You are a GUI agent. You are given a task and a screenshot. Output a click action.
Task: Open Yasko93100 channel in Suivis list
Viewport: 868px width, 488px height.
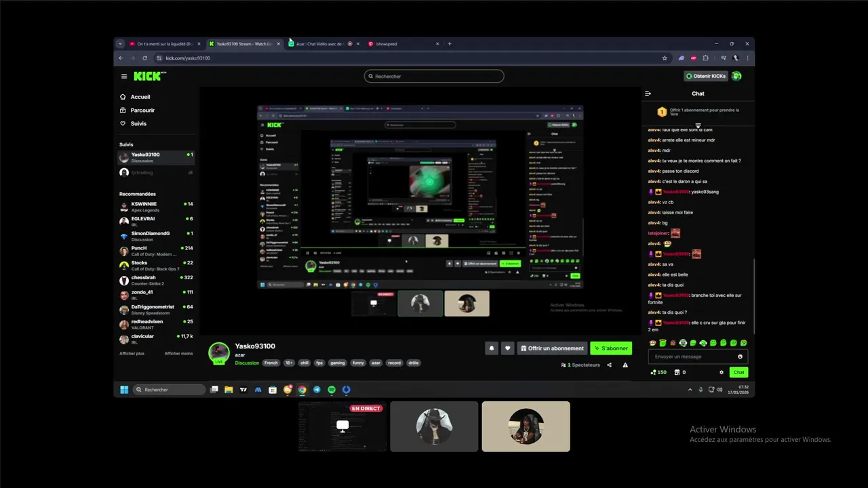coord(157,157)
